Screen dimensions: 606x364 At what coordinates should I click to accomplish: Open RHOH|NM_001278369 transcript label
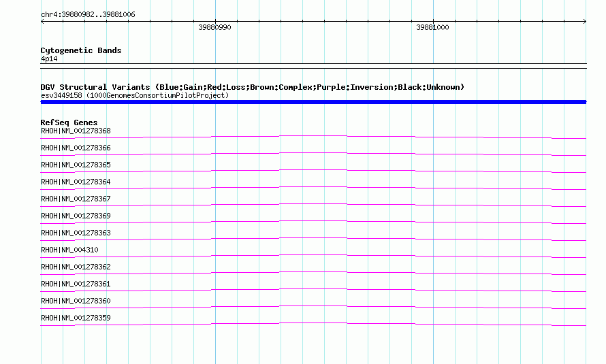coord(76,216)
